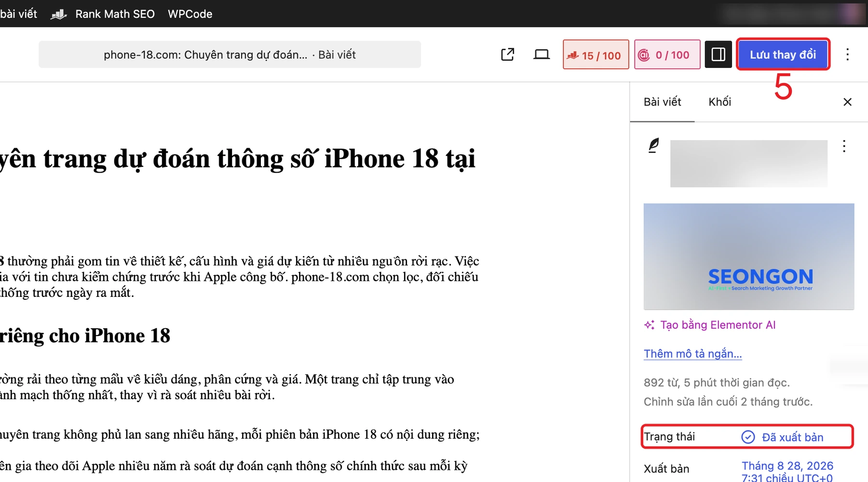Viewport: 868px width, 482px height.
Task: Open the Đã xuất bản status dropdown
Action: point(792,437)
